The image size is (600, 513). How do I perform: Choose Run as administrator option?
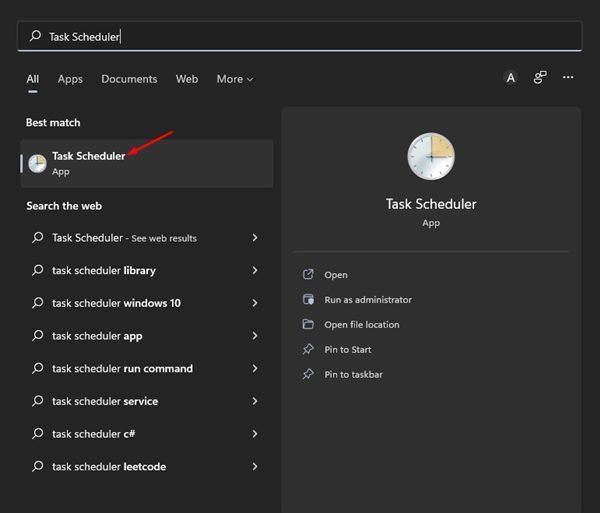368,300
